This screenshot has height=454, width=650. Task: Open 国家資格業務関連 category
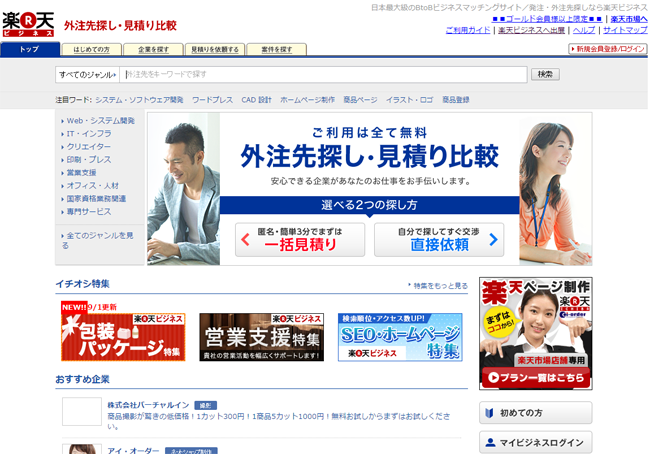(96, 199)
